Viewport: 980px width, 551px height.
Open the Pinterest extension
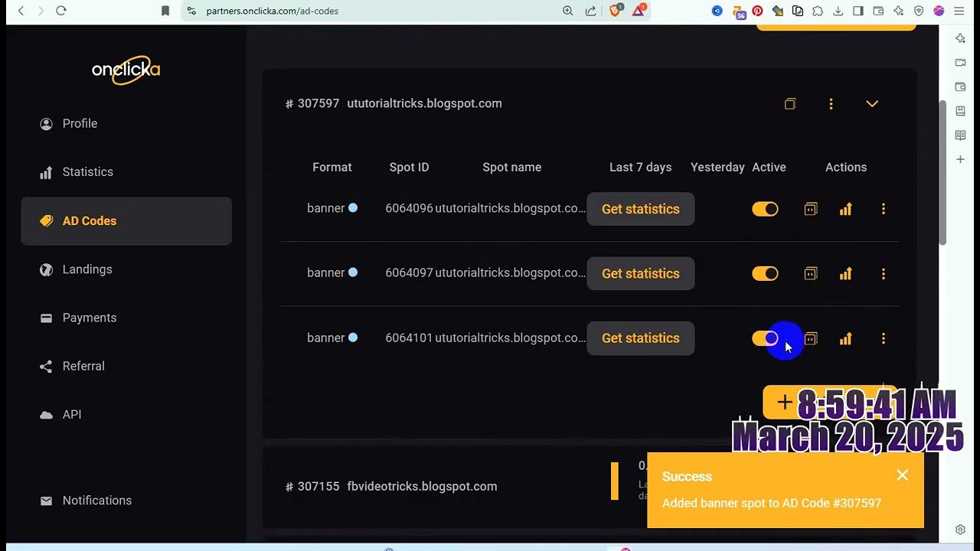pyautogui.click(x=757, y=11)
